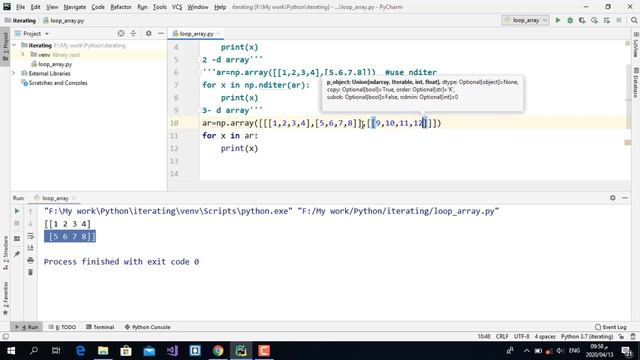
Task: Rerun loop_array in Run panel
Action: 17,211
